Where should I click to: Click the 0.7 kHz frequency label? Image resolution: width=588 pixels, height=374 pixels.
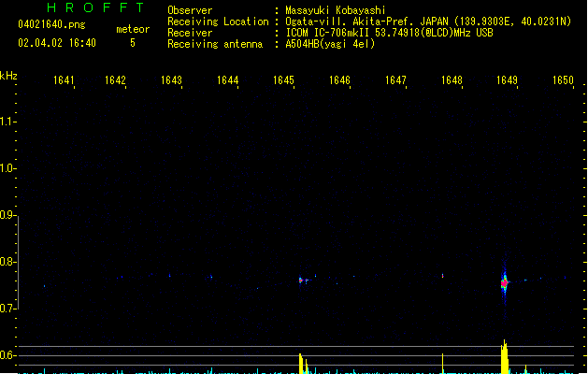coord(7,309)
